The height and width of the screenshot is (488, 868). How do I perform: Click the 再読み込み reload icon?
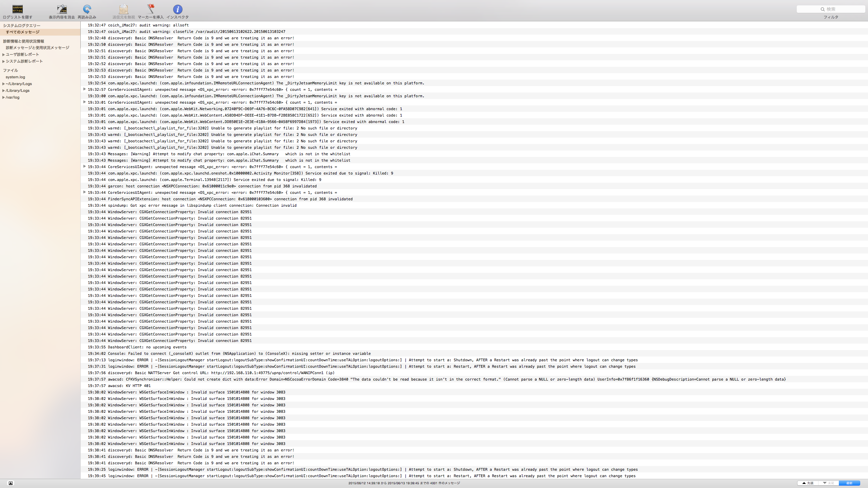pyautogui.click(x=87, y=9)
